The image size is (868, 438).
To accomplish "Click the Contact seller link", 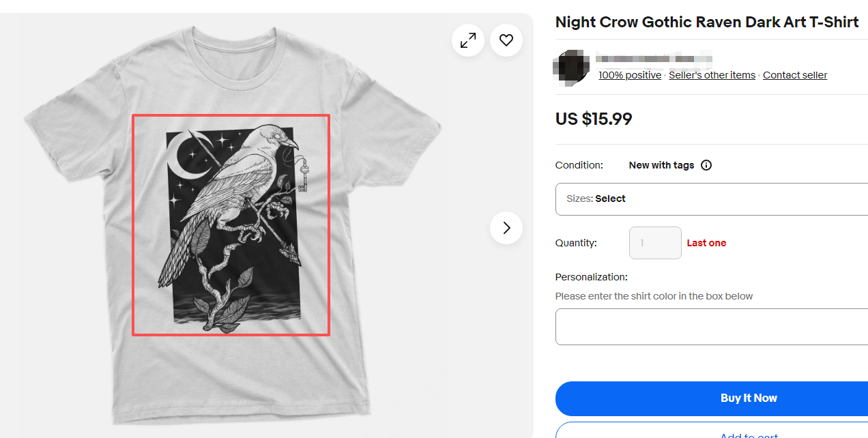I will tap(795, 75).
